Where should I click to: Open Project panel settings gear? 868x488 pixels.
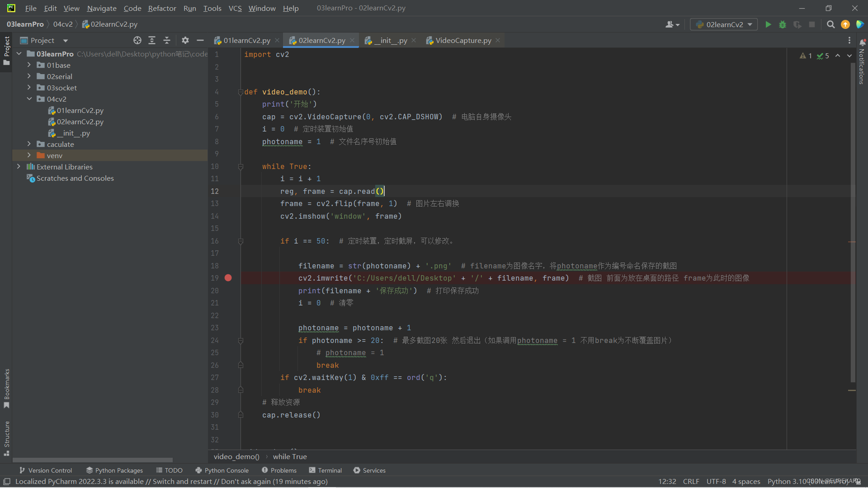click(185, 40)
